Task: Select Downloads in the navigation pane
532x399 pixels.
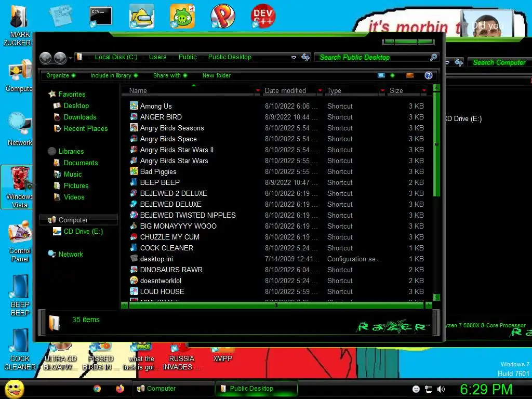Action: (80, 117)
